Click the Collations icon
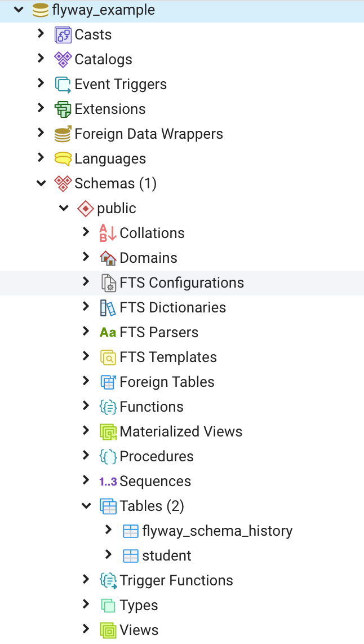Screen dimensions: 364x644 click(107, 233)
